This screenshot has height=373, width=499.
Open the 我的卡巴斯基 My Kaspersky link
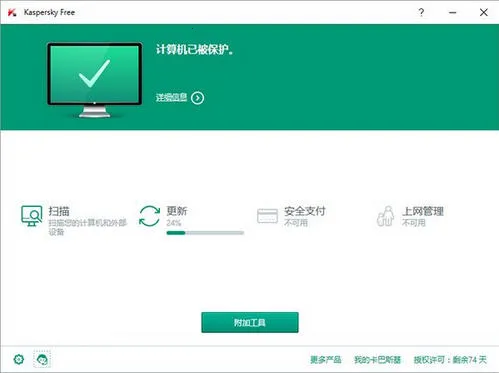click(x=377, y=360)
